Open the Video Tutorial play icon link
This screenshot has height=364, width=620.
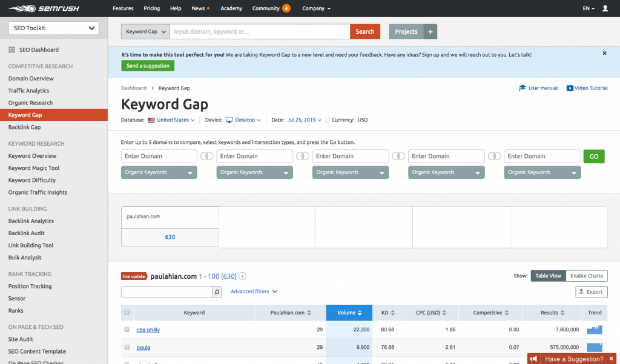(x=570, y=88)
